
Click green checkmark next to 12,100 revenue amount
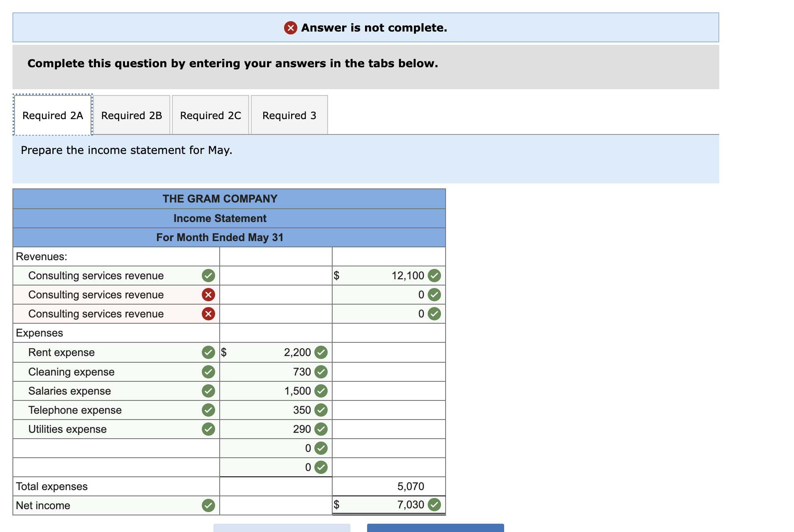pyautogui.click(x=434, y=276)
